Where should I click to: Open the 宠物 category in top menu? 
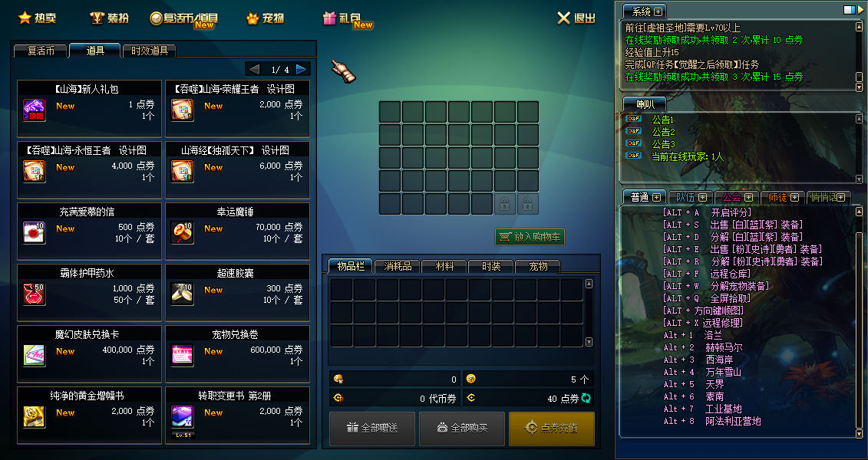266,18
